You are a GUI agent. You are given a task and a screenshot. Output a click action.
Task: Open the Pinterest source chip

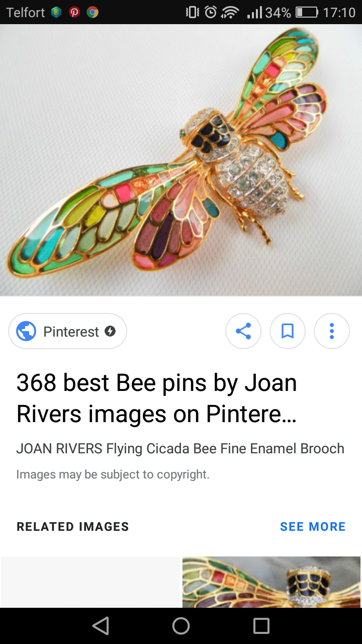(x=67, y=331)
